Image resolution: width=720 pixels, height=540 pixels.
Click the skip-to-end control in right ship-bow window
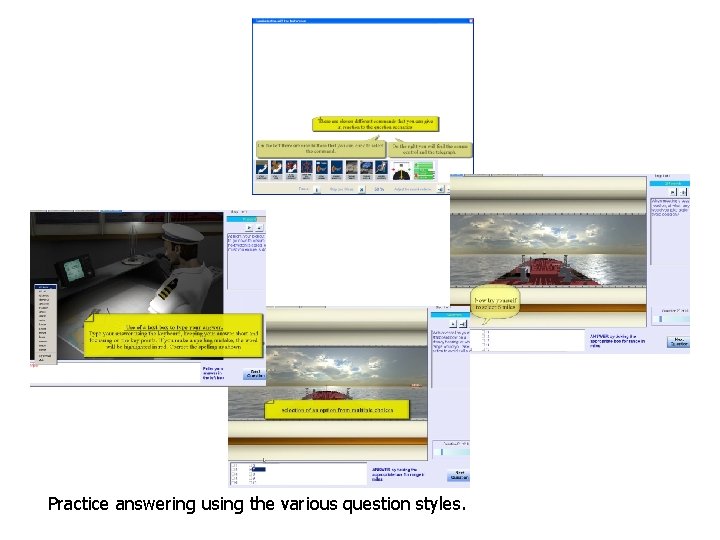coord(683,192)
